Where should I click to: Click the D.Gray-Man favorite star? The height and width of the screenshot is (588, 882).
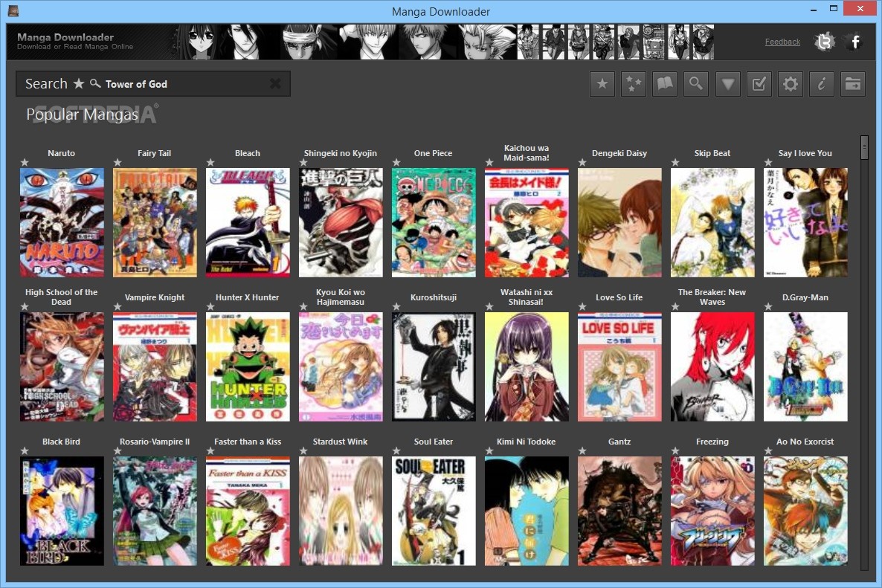(x=768, y=307)
